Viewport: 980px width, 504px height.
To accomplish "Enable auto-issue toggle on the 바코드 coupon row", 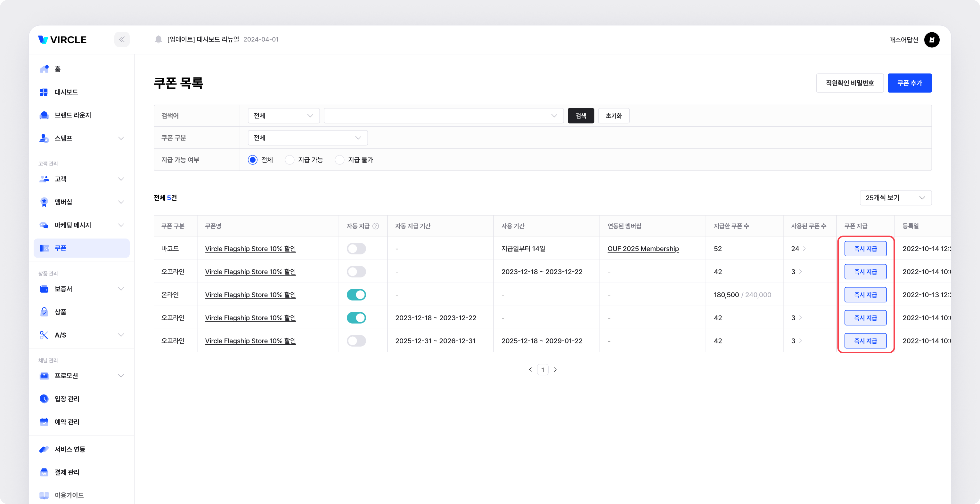I will coord(356,249).
